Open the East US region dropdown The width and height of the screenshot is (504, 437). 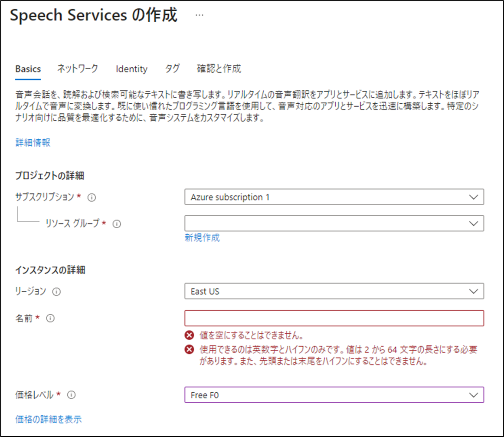coord(334,291)
